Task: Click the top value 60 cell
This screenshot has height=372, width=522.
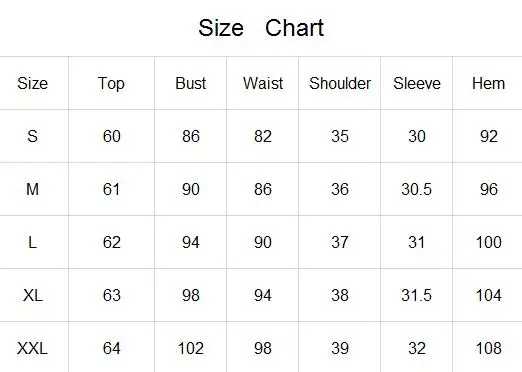Action: click(111, 136)
